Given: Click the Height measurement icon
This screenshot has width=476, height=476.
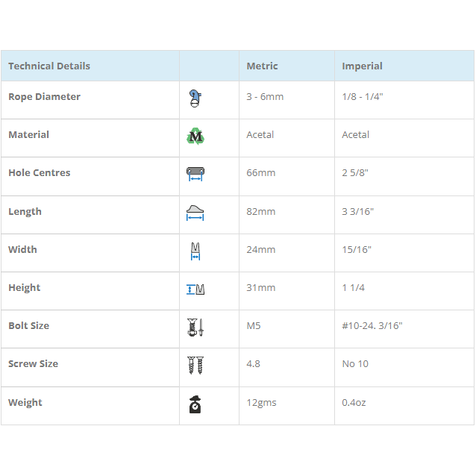Looking at the screenshot, I should click(x=195, y=289).
